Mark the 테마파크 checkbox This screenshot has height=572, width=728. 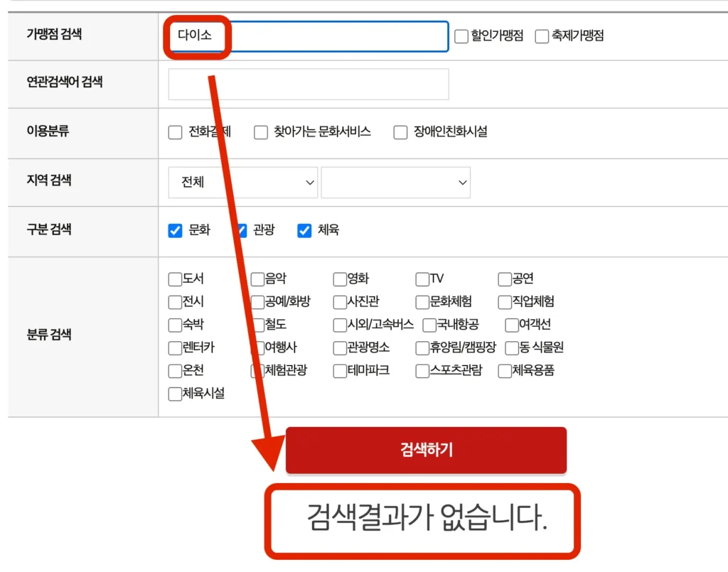click(x=340, y=371)
